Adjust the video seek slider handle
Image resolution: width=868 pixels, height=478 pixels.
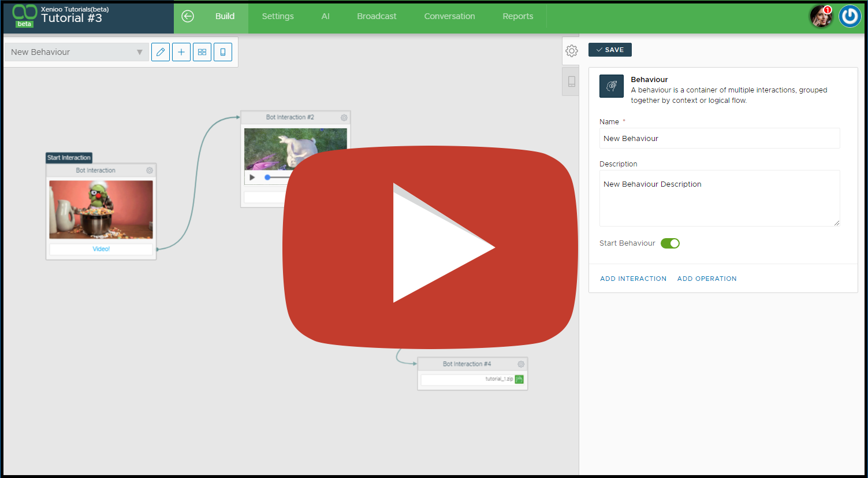click(x=267, y=177)
